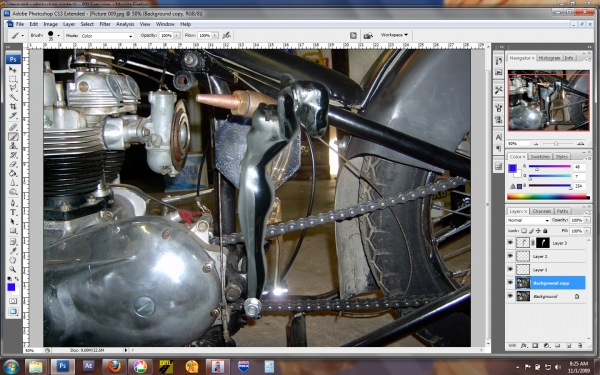Change screen mode button in toolbox
The height and width of the screenshot is (375, 600).
click(13, 311)
